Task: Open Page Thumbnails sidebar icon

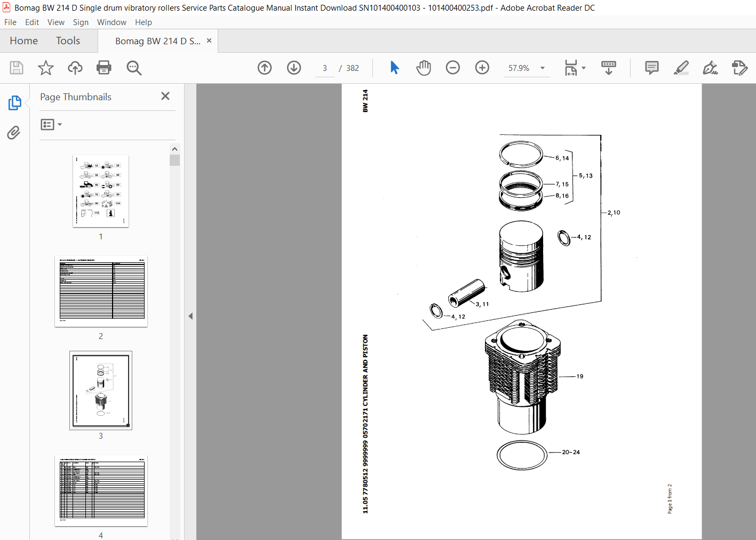Action: click(x=14, y=103)
